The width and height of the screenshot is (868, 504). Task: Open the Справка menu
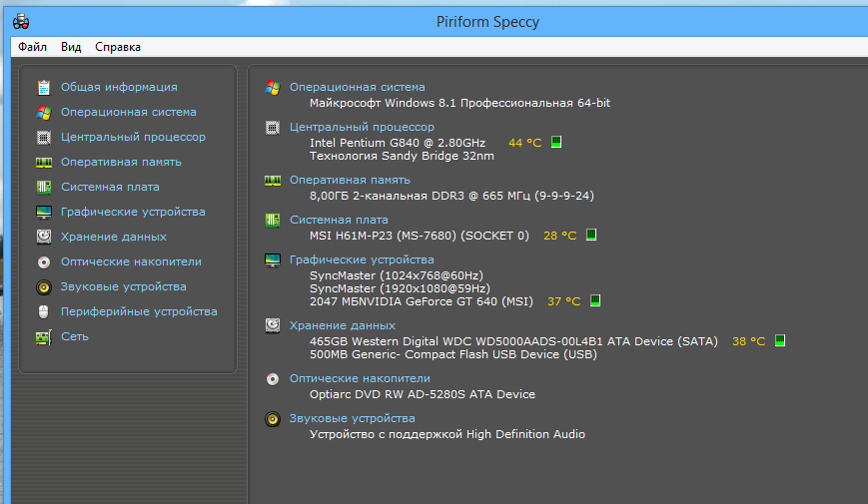[117, 47]
